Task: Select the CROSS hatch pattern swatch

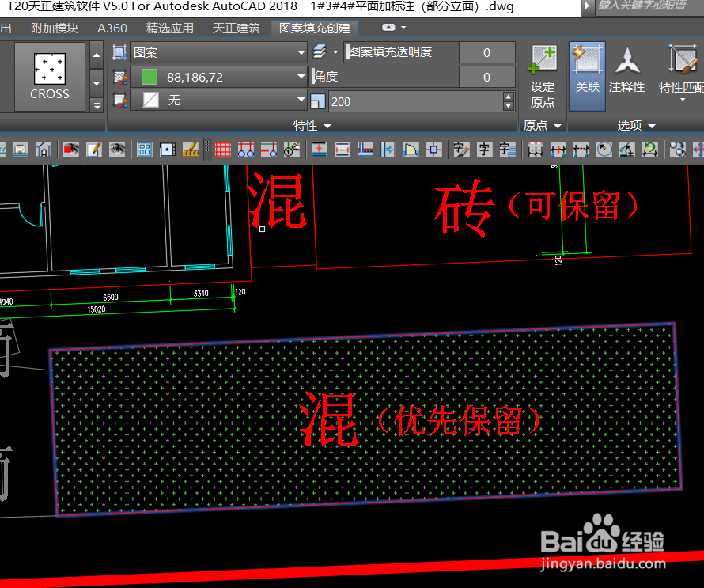Action: tap(49, 76)
